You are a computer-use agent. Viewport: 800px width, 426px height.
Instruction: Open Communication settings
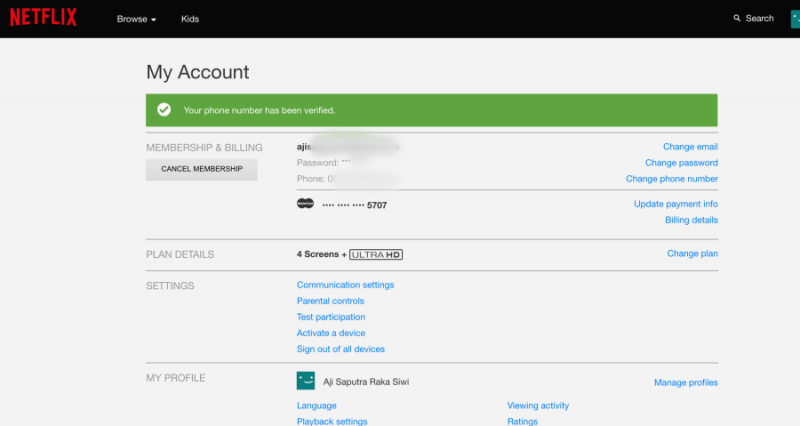[345, 285]
